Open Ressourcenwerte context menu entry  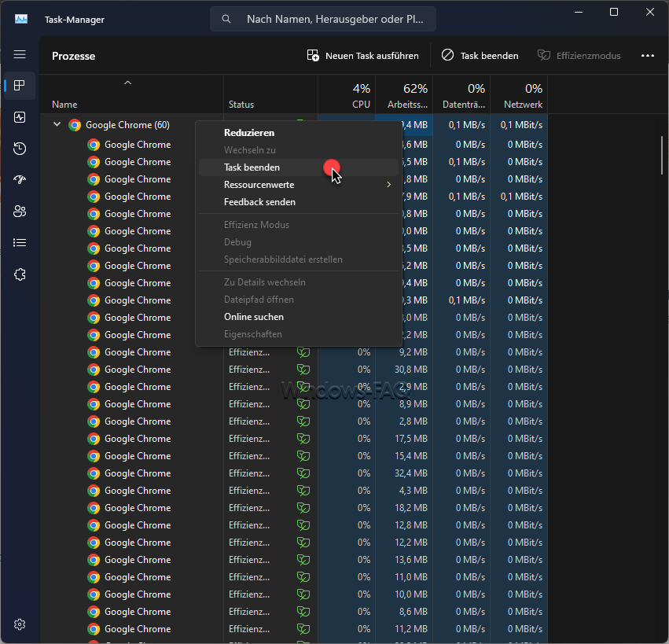(299, 185)
